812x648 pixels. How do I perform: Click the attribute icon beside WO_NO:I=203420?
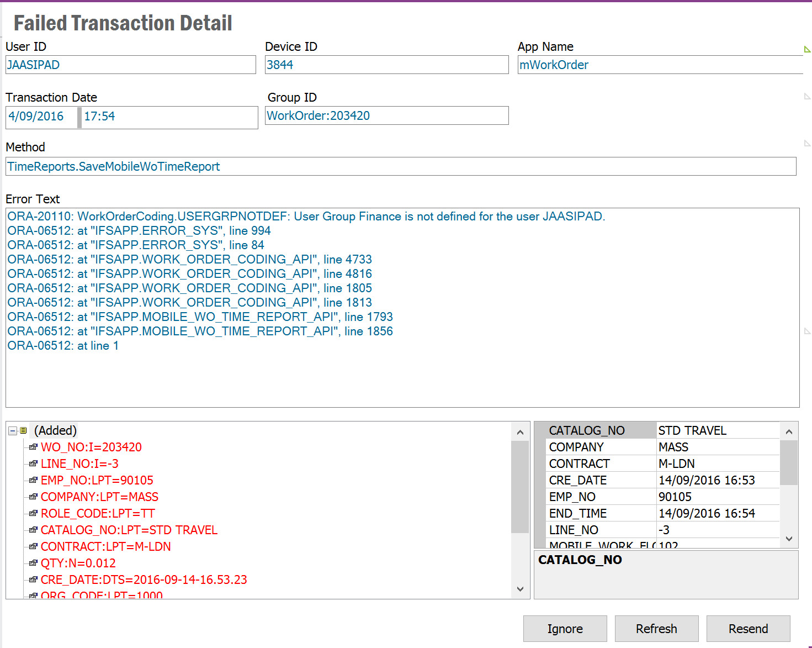point(33,447)
